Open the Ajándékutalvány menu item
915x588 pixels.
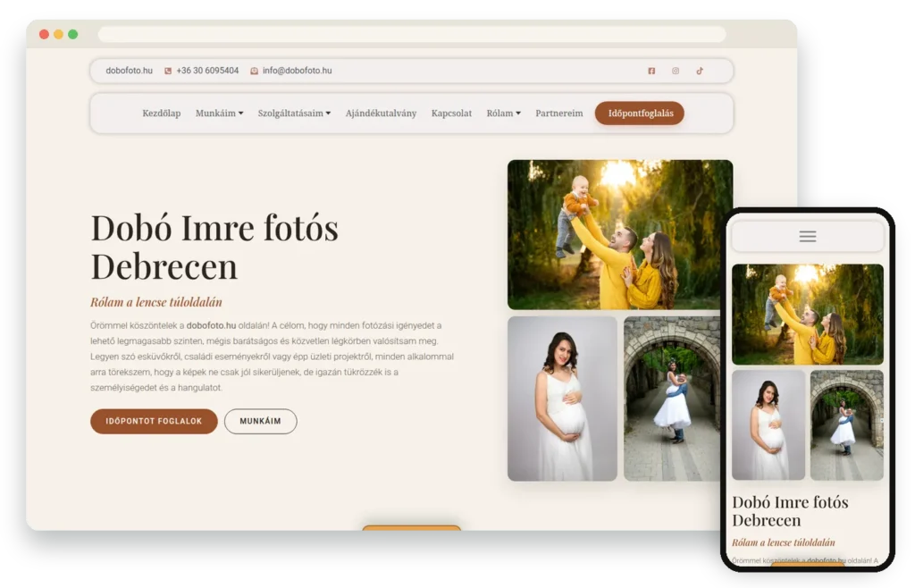381,113
